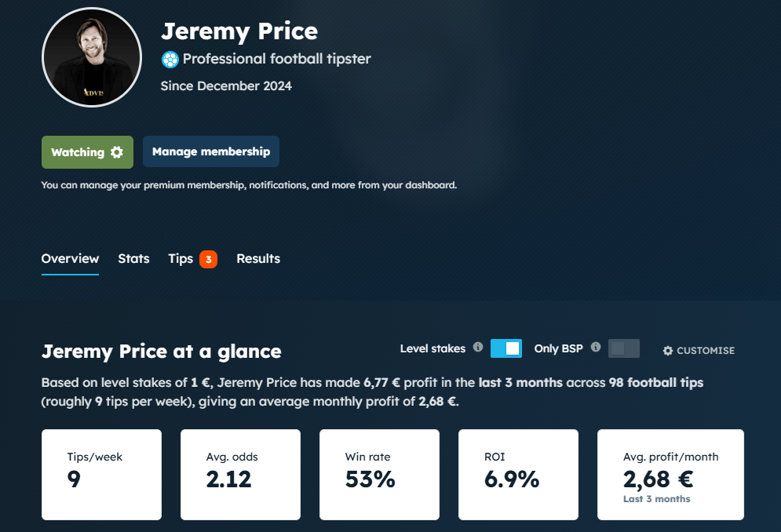Click the ROI stat card

[x=518, y=474]
